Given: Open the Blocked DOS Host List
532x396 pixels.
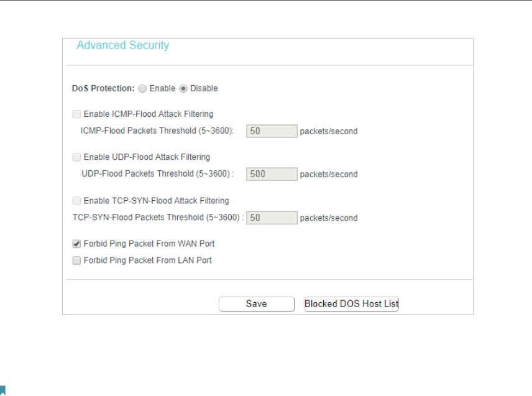Looking at the screenshot, I should (351, 304).
